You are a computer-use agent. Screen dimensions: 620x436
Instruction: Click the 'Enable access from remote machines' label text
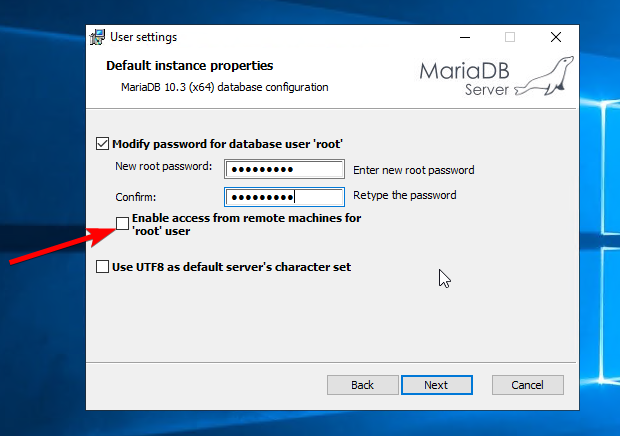tap(246, 224)
